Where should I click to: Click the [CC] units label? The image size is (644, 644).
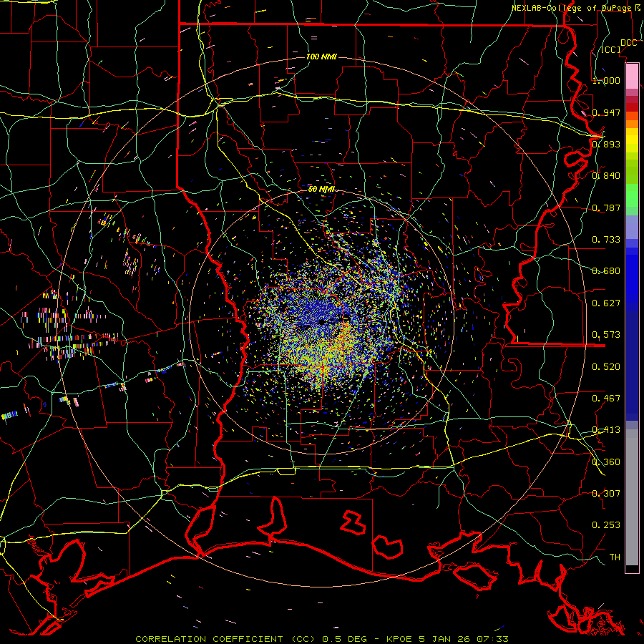[x=610, y=49]
